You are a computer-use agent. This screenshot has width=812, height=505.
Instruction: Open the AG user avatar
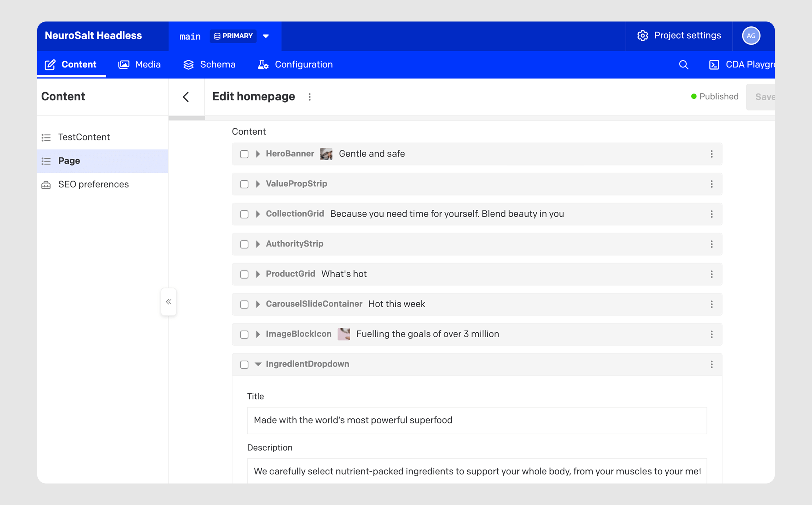(751, 36)
